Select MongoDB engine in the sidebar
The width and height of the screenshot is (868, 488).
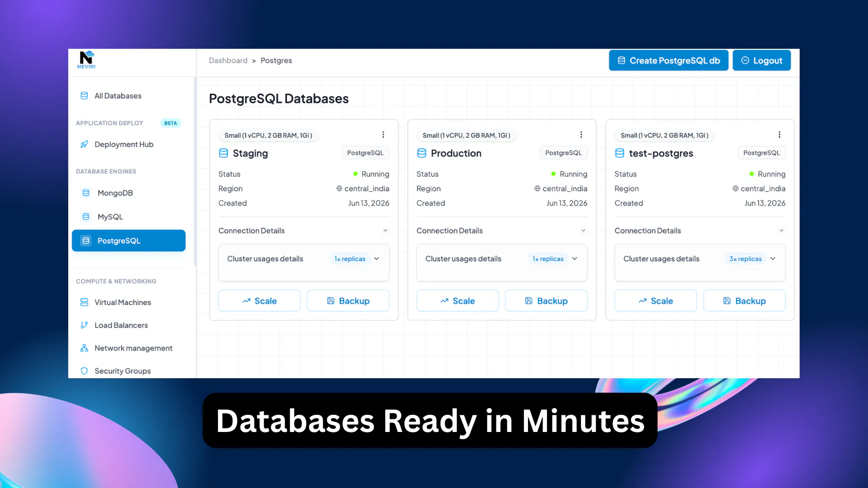pyautogui.click(x=129, y=193)
